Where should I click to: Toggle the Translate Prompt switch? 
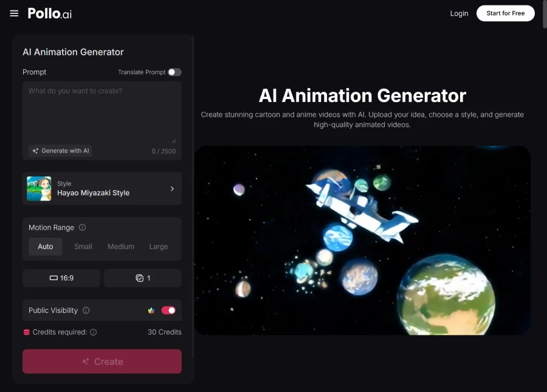point(174,72)
